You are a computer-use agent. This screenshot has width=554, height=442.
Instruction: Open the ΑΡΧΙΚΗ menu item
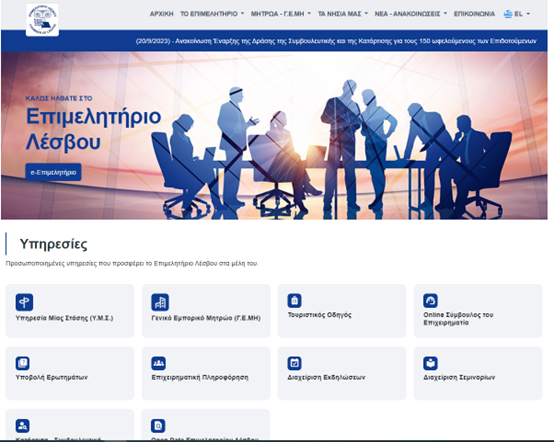pos(161,14)
